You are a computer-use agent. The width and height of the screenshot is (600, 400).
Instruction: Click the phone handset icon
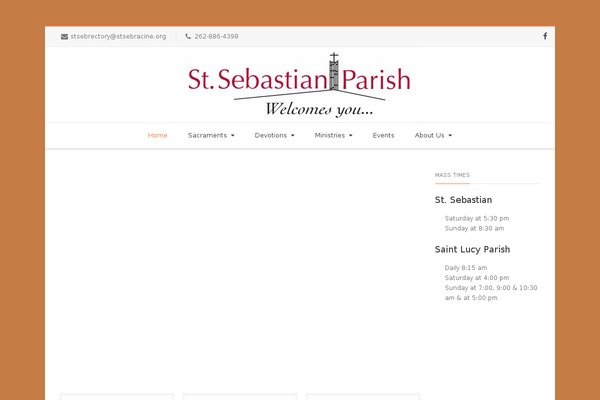click(188, 36)
